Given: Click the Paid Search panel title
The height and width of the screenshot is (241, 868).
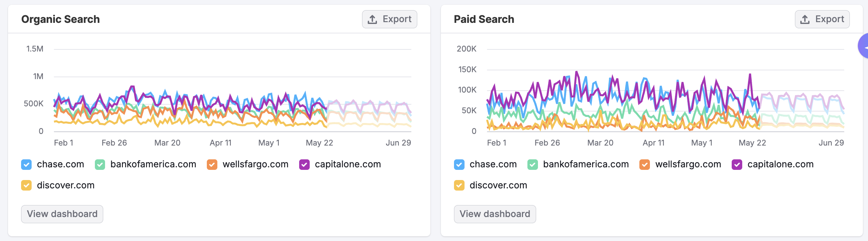Looking at the screenshot, I should click(484, 19).
